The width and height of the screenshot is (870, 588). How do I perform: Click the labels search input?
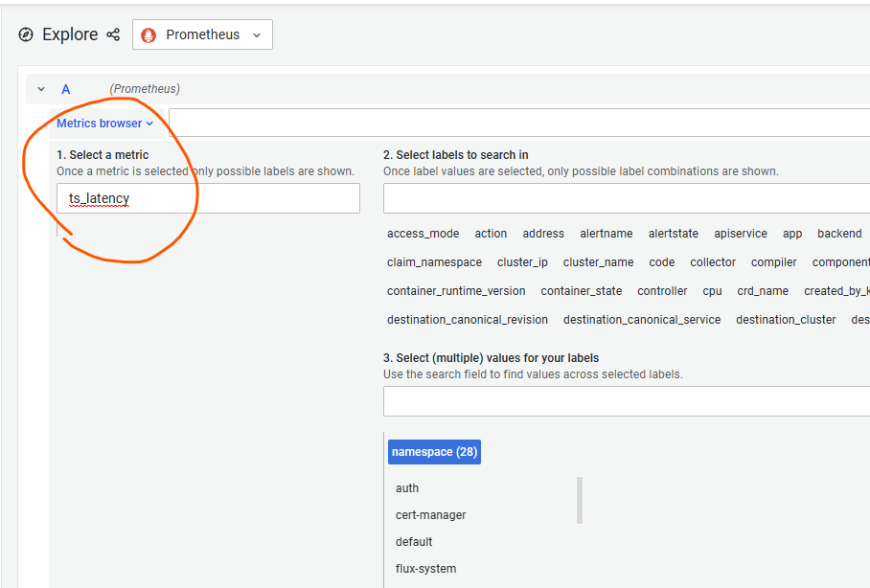623,198
